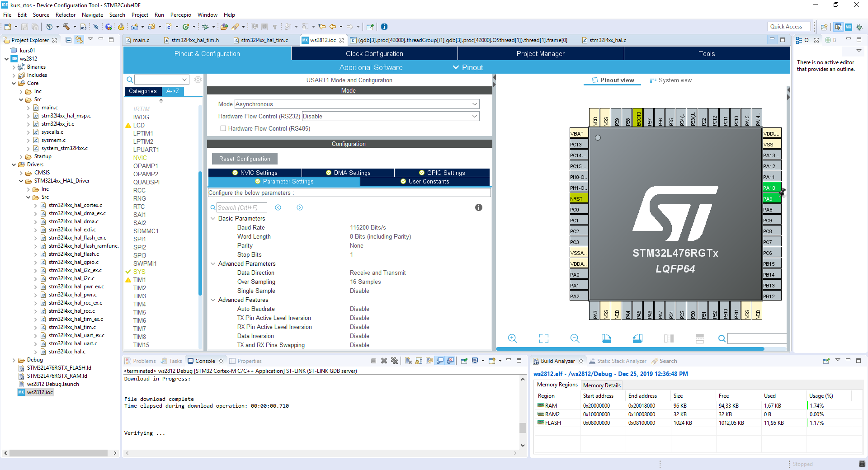Remove launch from console
Viewport: 868px width, 470px height.
click(x=384, y=361)
